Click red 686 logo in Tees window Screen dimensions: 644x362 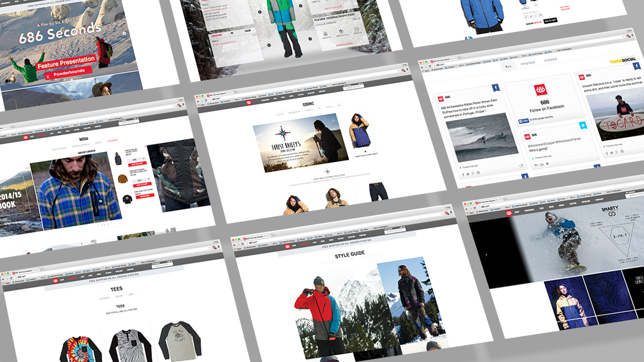[55, 280]
